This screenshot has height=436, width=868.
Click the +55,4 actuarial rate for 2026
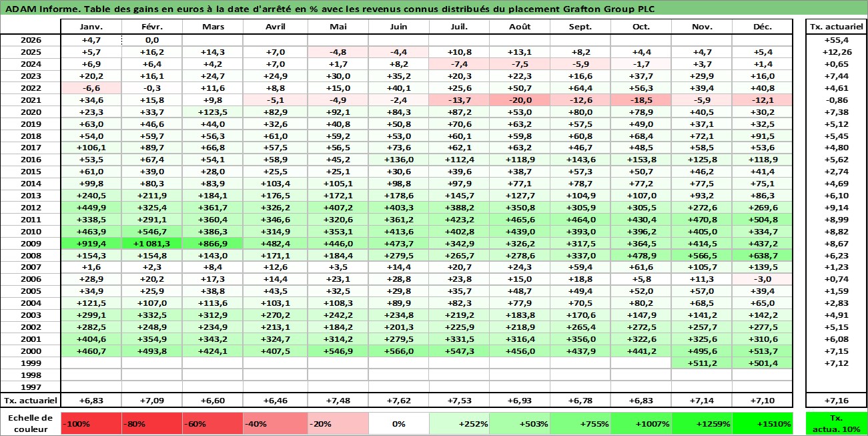(835, 40)
